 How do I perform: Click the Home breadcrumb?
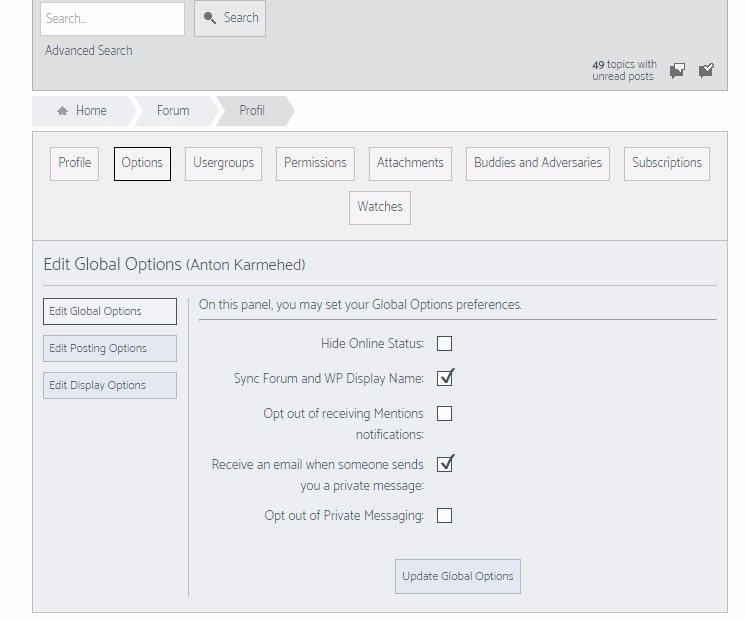pyautogui.click(x=83, y=111)
